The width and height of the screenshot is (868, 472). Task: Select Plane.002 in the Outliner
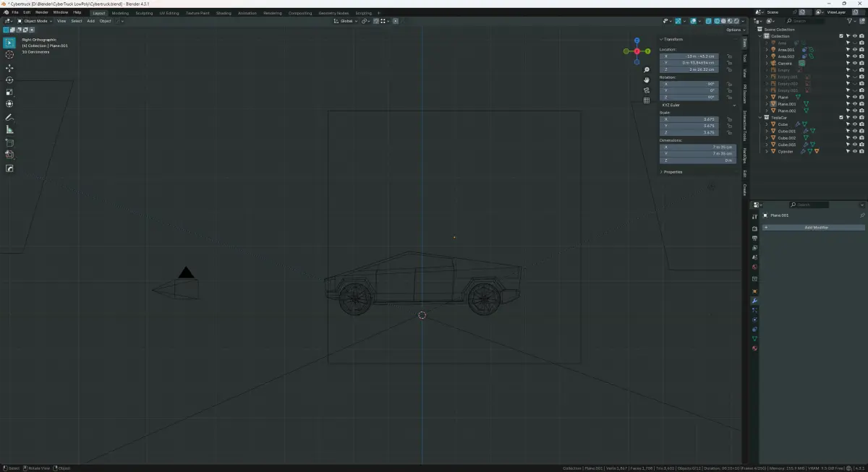[x=788, y=111]
